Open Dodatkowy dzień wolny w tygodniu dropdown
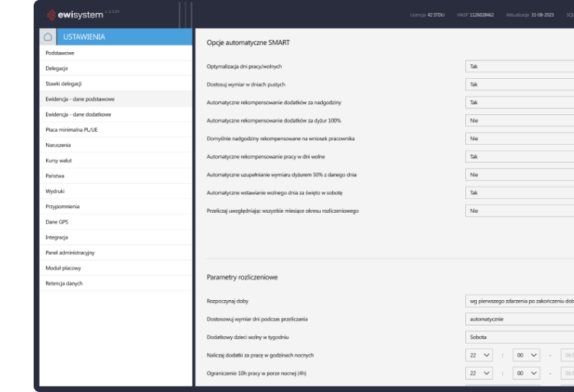Viewport: 574px width, 392px height. coord(520,336)
